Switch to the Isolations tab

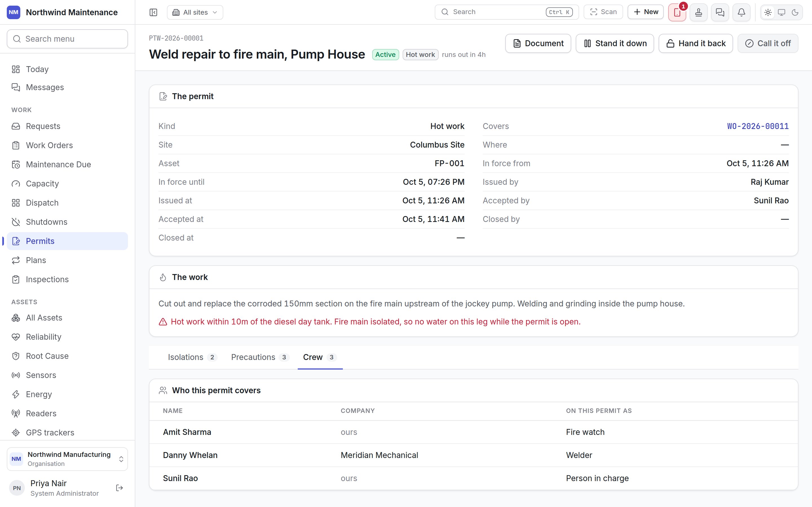(192, 357)
